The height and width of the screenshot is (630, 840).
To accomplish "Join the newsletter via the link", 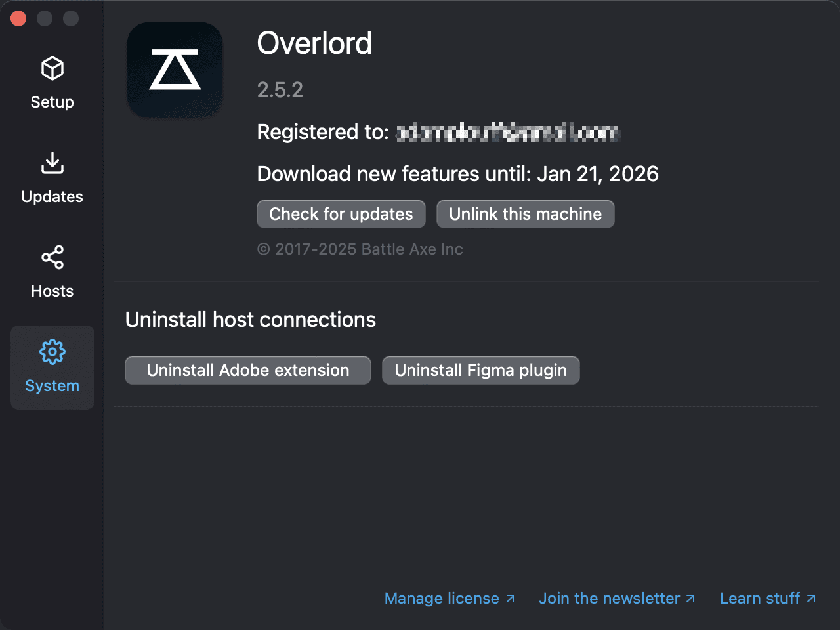I will (x=617, y=598).
